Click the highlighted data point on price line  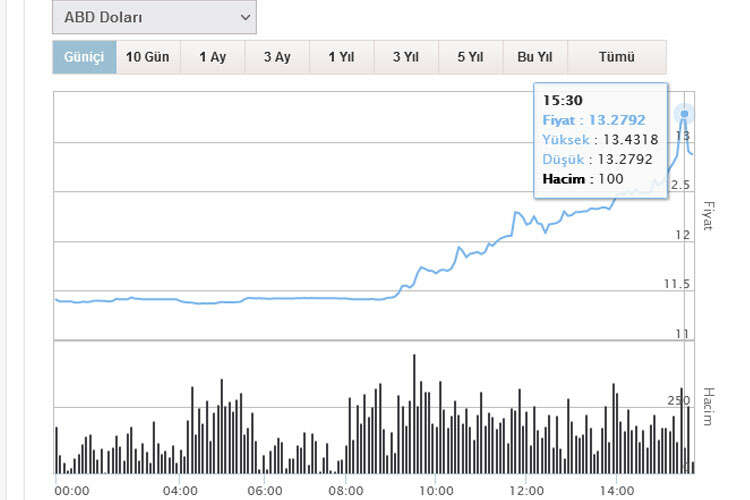(685, 113)
